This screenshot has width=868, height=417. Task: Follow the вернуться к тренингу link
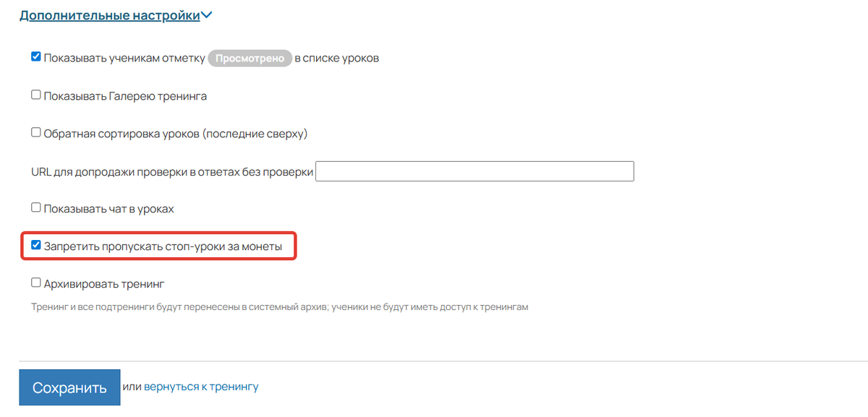[x=200, y=387]
